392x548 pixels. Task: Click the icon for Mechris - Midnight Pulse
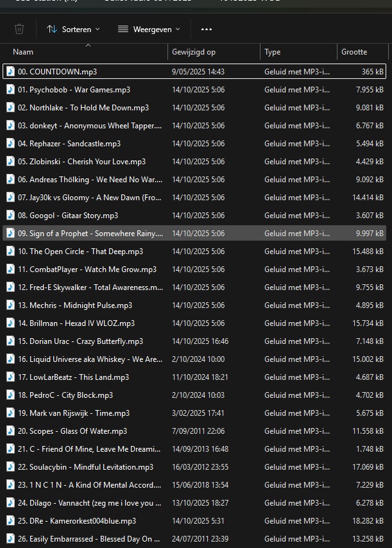pyautogui.click(x=10, y=305)
